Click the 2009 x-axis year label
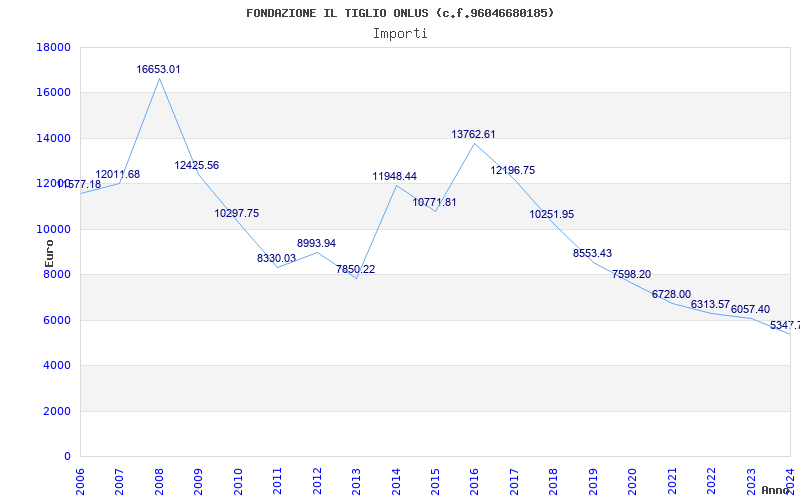Image resolution: width=800 pixels, height=500 pixels. pyautogui.click(x=198, y=481)
